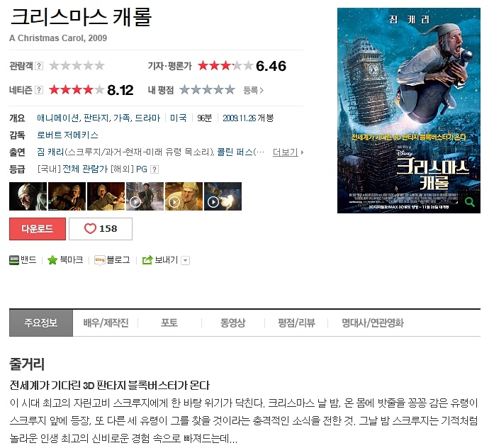Click the 보내기 send icon
Image resolution: width=489 pixels, height=448 pixels.
pyautogui.click(x=147, y=260)
